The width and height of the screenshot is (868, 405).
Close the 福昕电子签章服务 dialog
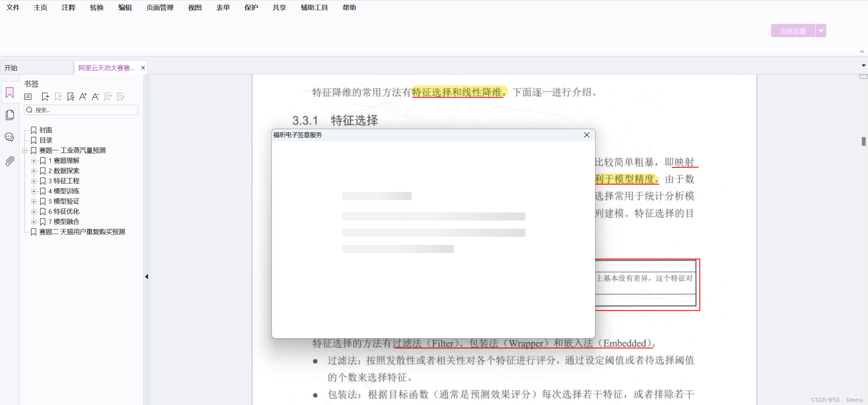[x=586, y=135]
